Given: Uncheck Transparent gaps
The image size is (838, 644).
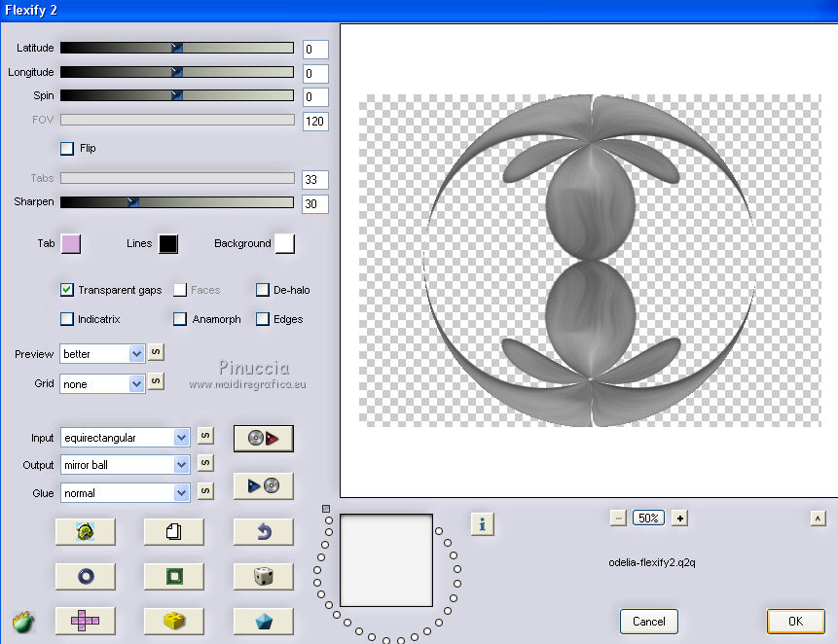Looking at the screenshot, I should tap(67, 290).
